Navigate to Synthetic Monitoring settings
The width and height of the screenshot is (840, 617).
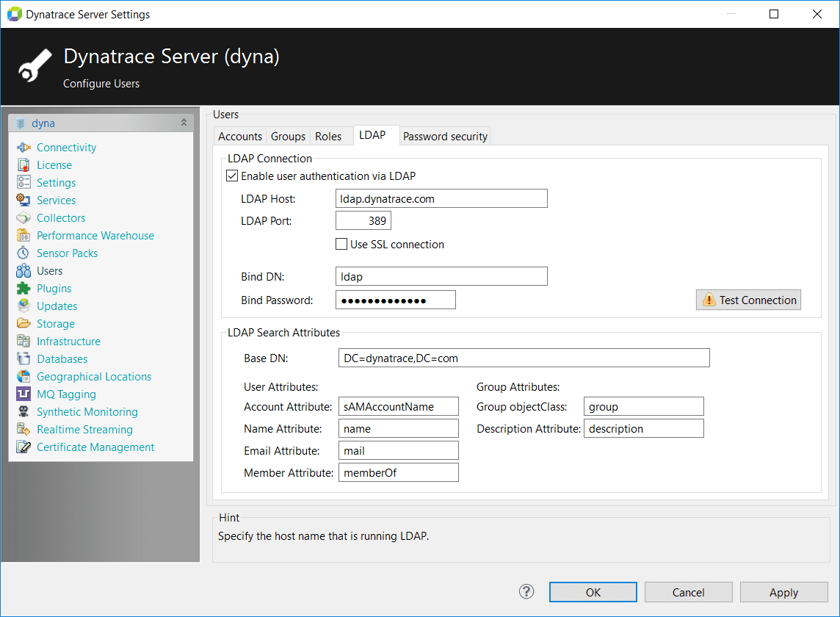[87, 411]
